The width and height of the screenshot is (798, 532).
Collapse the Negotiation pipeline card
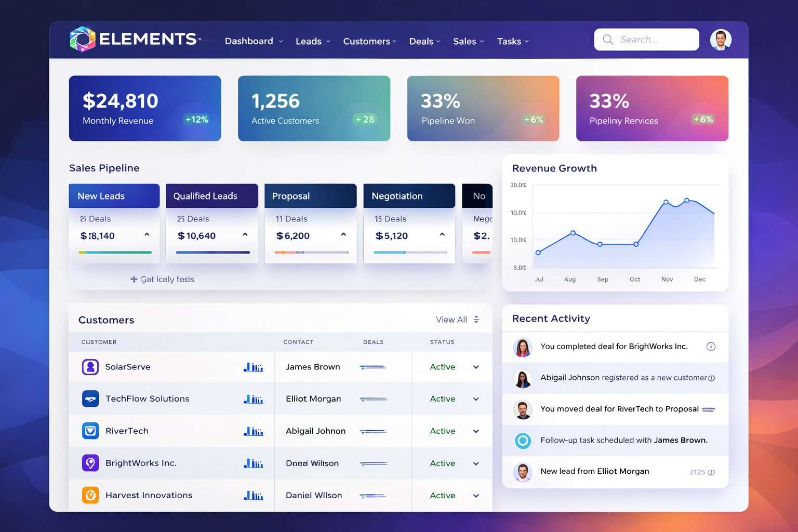click(442, 235)
